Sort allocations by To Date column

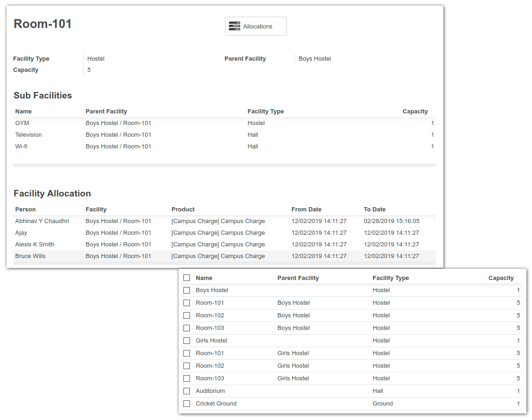(374, 210)
